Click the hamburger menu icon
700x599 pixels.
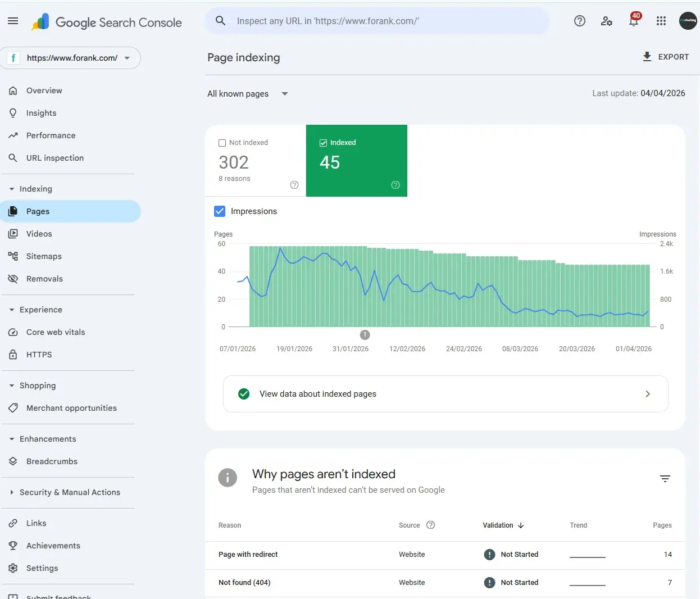coord(13,21)
